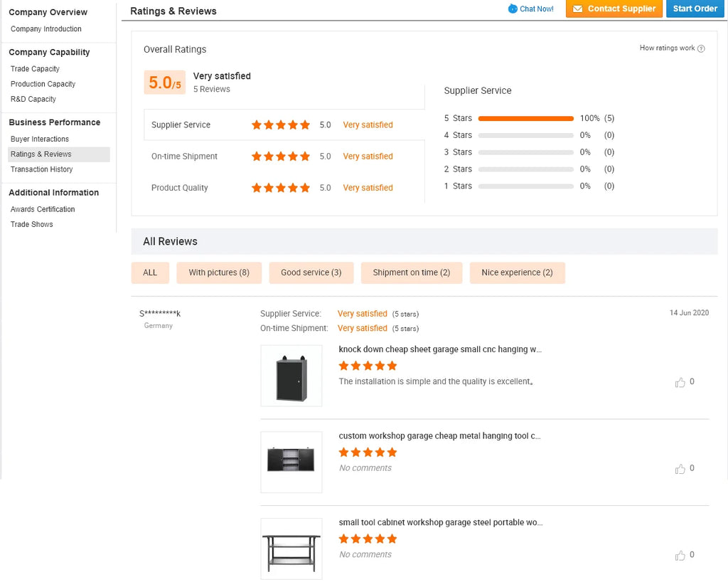Screen dimensions: 728x587
Task: Open R&D Capacity section
Action: (x=33, y=99)
